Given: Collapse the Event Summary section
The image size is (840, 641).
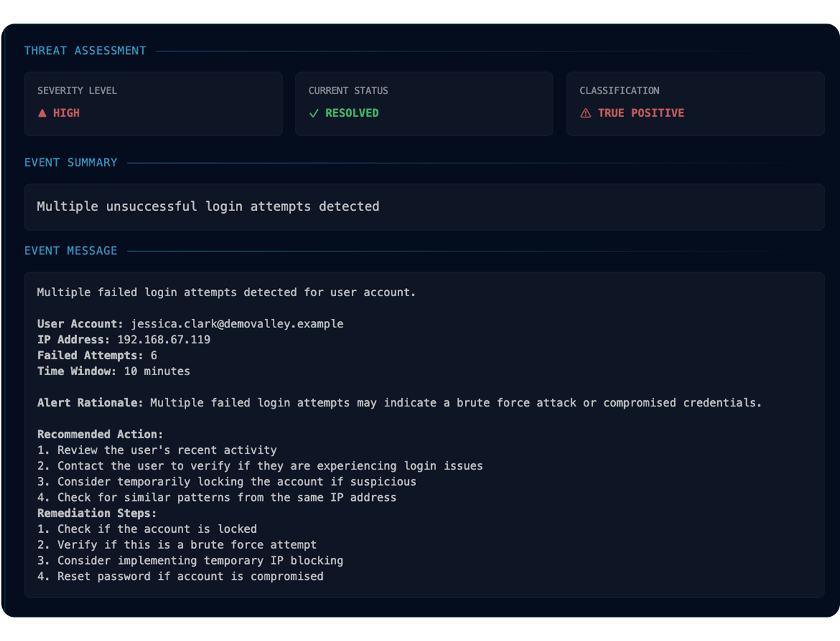Looking at the screenshot, I should tap(71, 162).
